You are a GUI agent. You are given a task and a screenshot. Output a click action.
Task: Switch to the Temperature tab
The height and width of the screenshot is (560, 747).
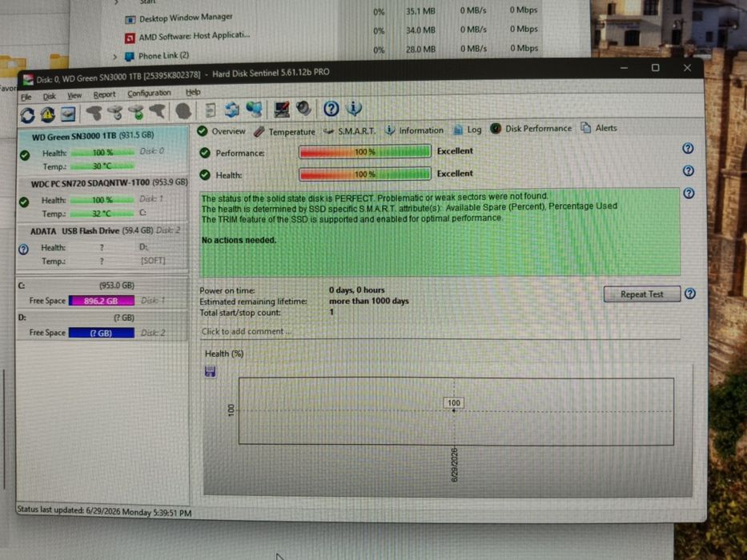pyautogui.click(x=284, y=131)
